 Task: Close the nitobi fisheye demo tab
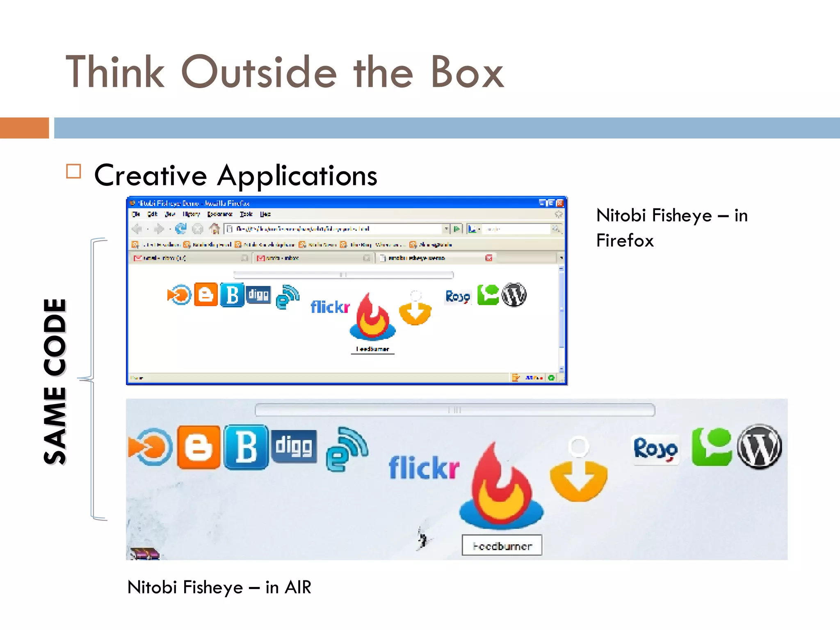point(489,258)
